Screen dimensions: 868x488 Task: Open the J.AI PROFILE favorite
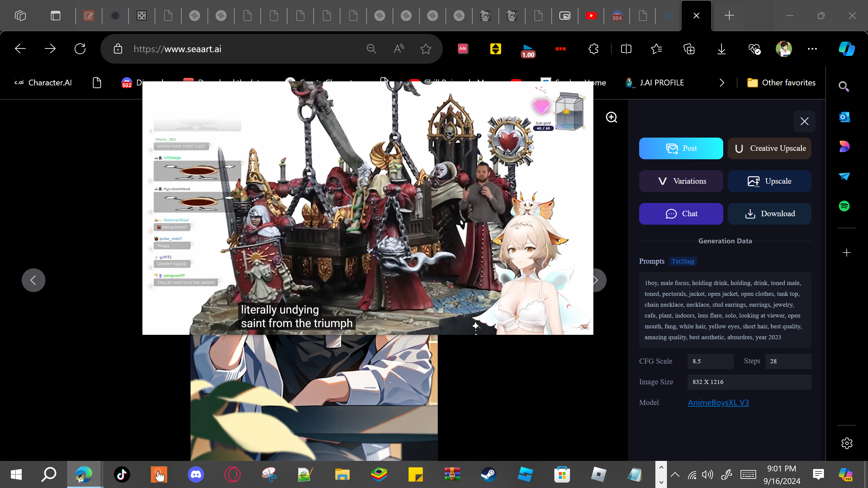click(x=655, y=83)
